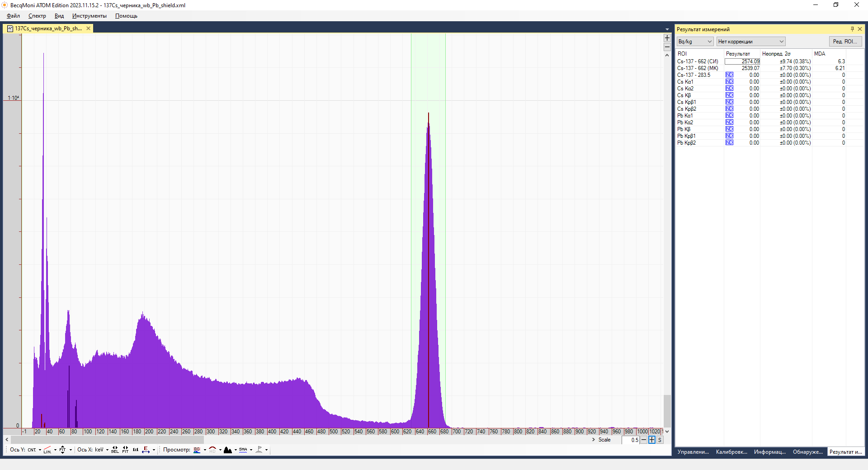This screenshot has width=868, height=470.
Task: Open the dropdown arrow next to the BG icon
Action: (x=205, y=450)
